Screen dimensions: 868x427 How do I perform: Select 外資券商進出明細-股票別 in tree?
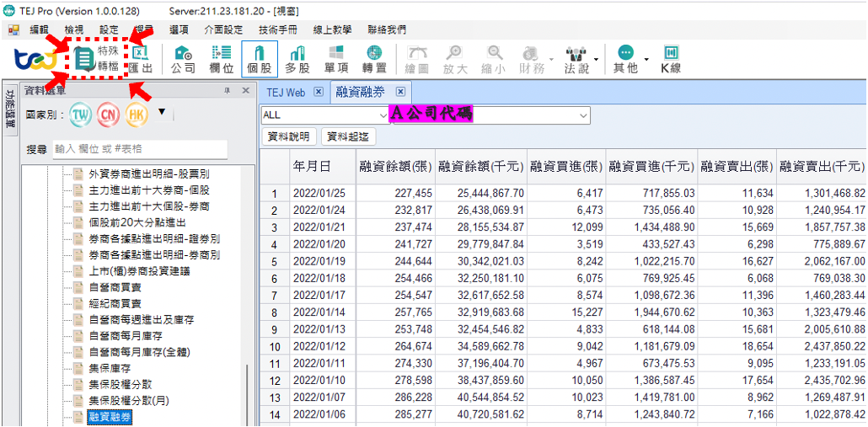point(149,174)
